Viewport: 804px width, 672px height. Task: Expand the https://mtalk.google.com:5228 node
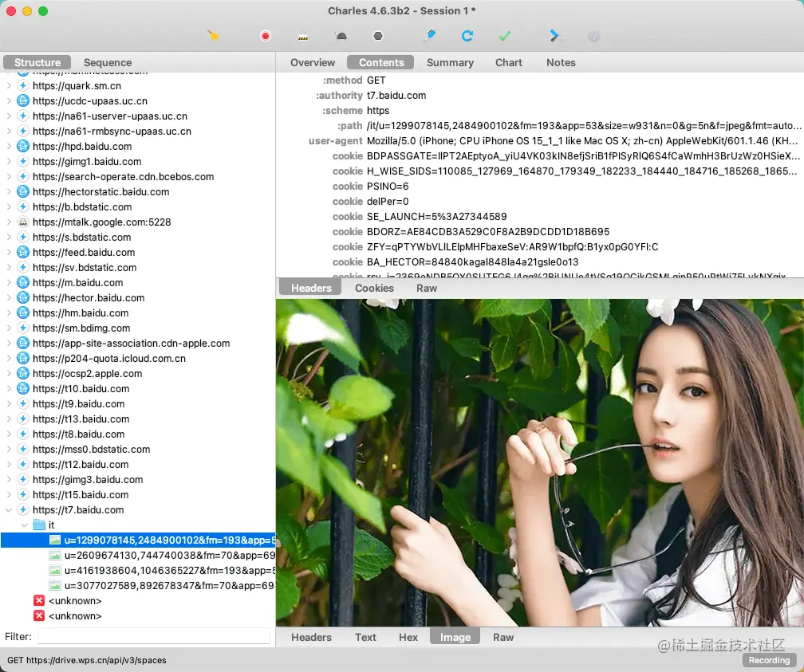pyautogui.click(x=9, y=222)
